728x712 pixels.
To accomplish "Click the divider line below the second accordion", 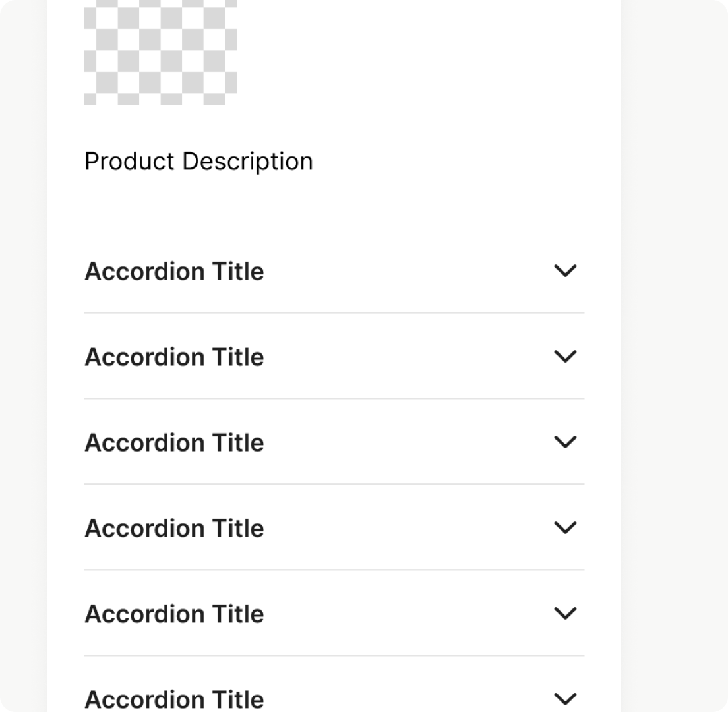I will coord(334,398).
